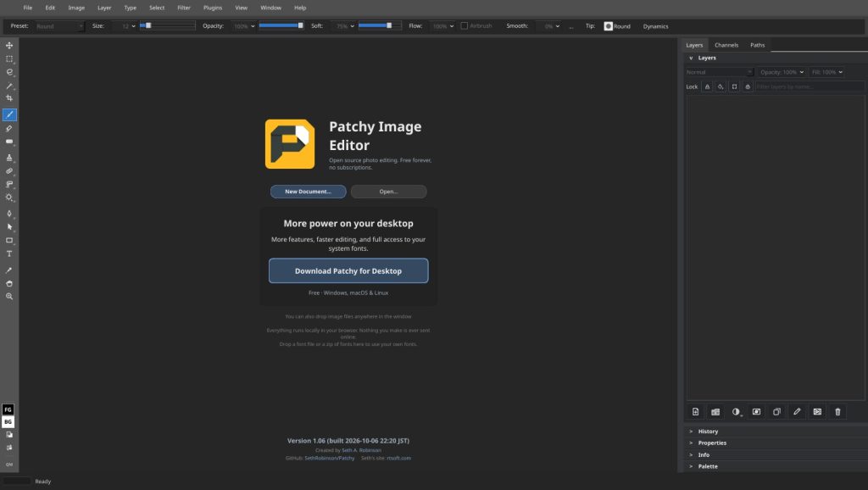The image size is (868, 490).
Task: Select the Zoom tool
Action: coord(9,297)
